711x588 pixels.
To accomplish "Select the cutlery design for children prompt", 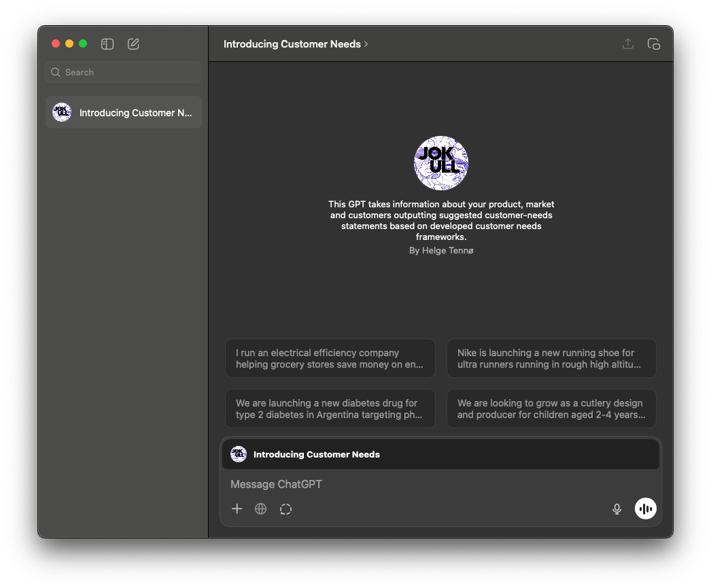I will (551, 409).
